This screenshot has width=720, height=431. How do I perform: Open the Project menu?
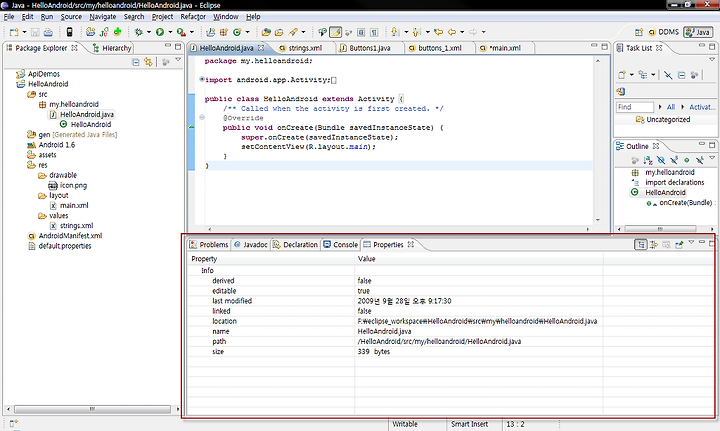[162, 17]
